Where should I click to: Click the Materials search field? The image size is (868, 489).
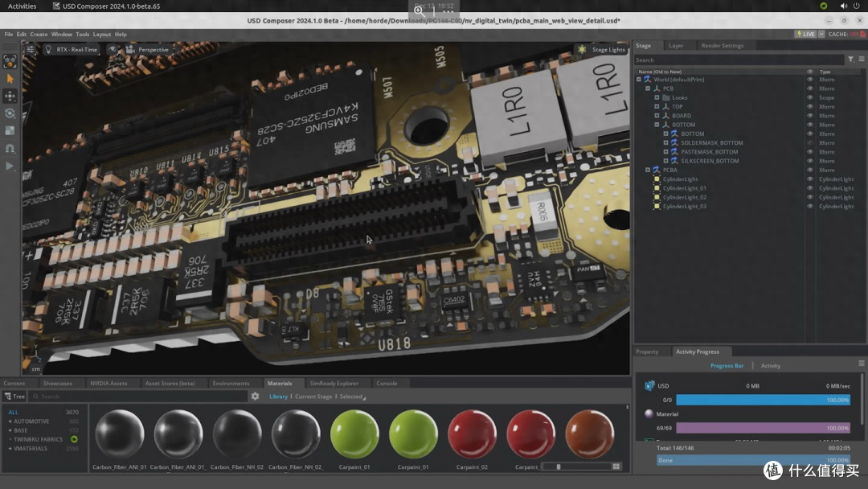point(138,397)
